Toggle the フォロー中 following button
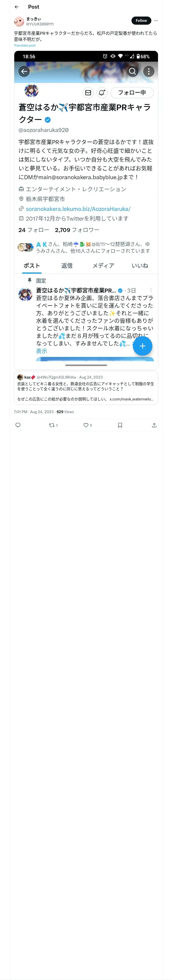172x980 pixels. pyautogui.click(x=132, y=92)
